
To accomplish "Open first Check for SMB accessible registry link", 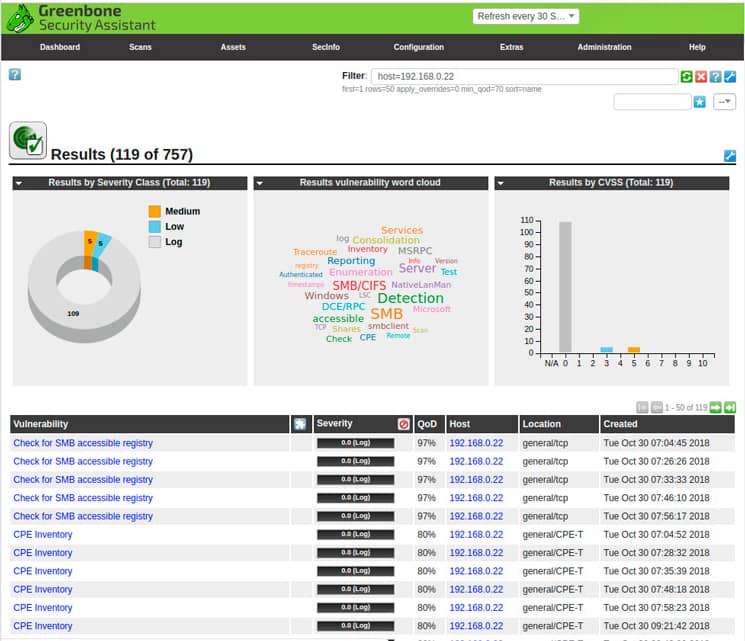I will coord(83,443).
